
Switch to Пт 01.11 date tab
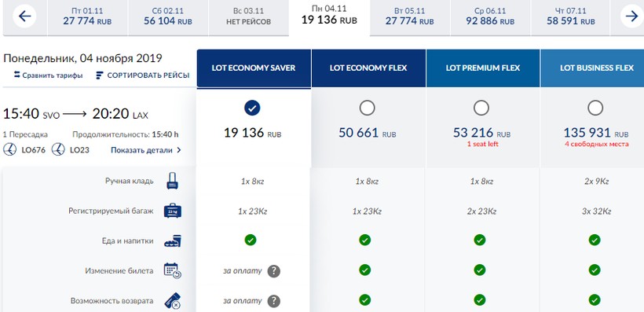87,17
